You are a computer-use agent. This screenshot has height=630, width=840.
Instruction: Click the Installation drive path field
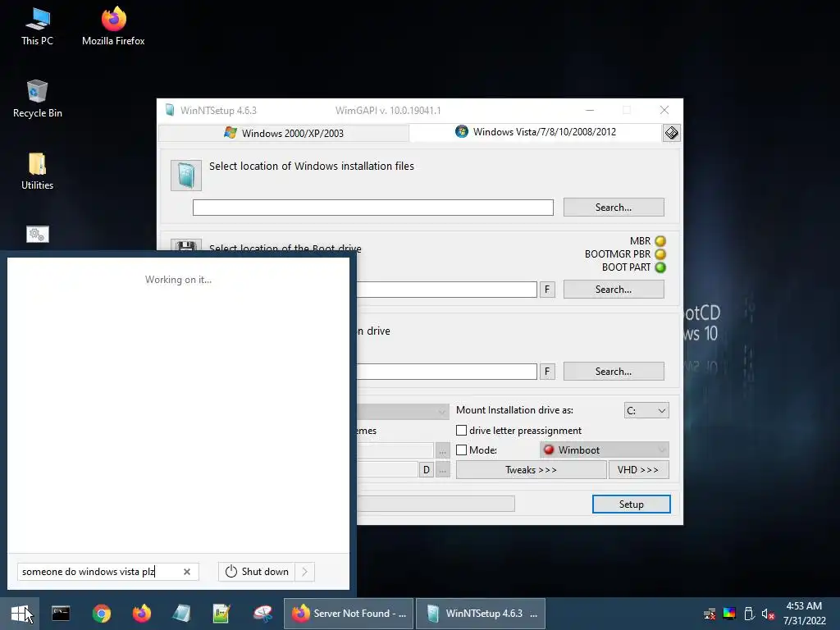(447, 372)
